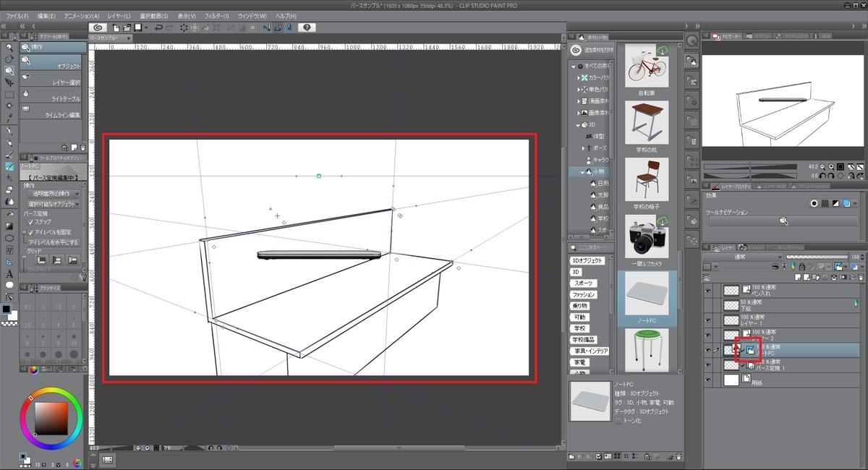Toggle the スナップ checkbox in tool property
Screen dimensions: 868x470
[30, 222]
